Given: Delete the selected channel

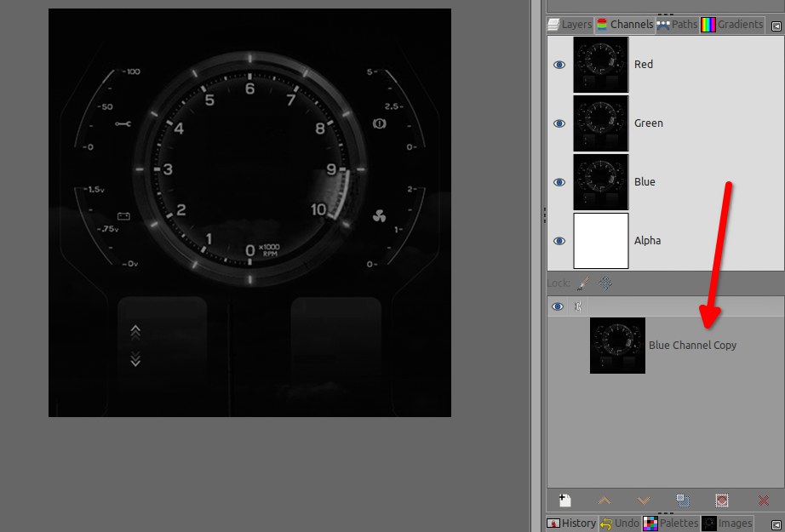Looking at the screenshot, I should pyautogui.click(x=763, y=501).
